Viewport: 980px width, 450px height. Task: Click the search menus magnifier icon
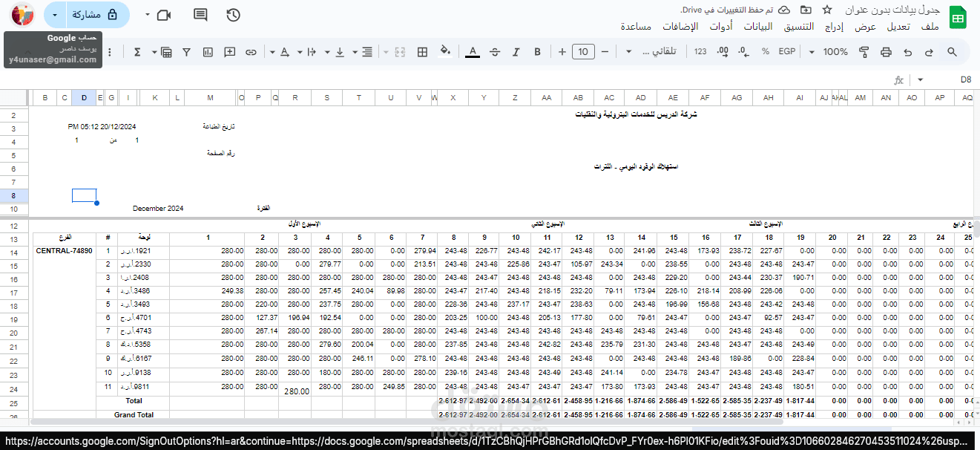pyautogui.click(x=952, y=52)
